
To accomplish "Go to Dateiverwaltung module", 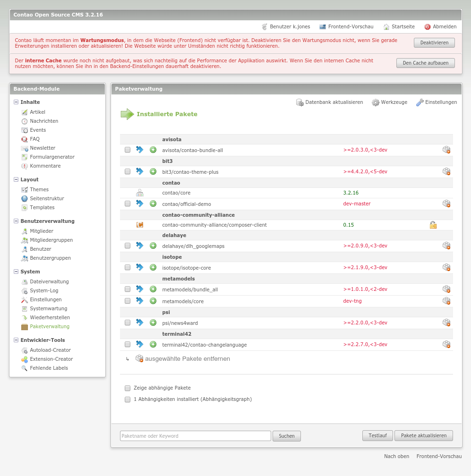I will (49, 282).
